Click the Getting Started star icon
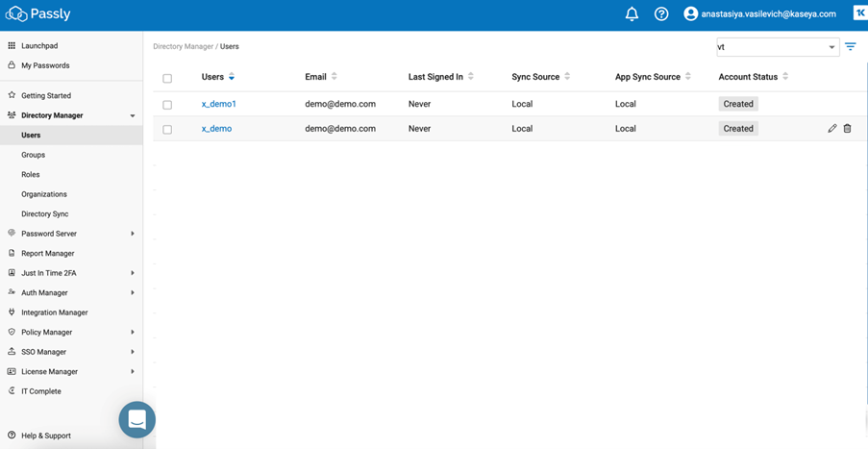 coord(12,95)
